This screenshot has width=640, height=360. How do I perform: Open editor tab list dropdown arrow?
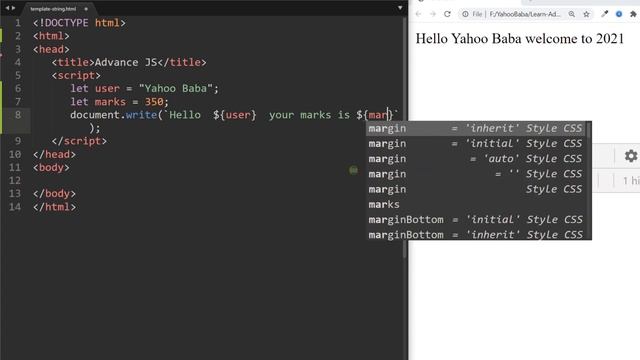(400, 8)
